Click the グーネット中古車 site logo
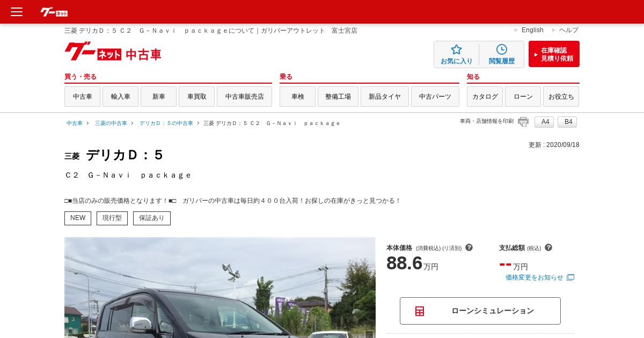The image size is (644, 338). [x=113, y=52]
